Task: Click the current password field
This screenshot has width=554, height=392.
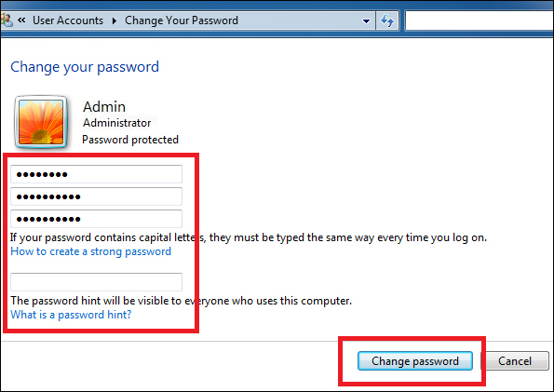Action: (x=97, y=174)
